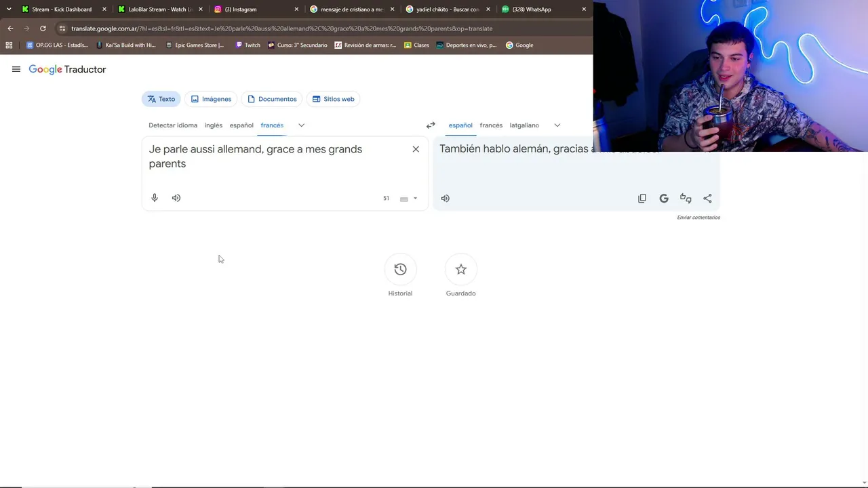
Task: Go back in browser history
Action: coord(10,28)
